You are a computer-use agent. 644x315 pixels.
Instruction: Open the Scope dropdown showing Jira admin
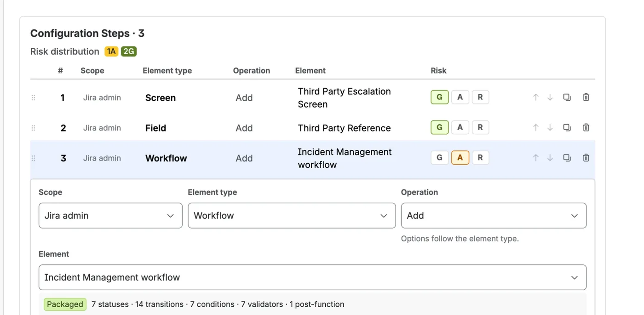click(x=110, y=216)
